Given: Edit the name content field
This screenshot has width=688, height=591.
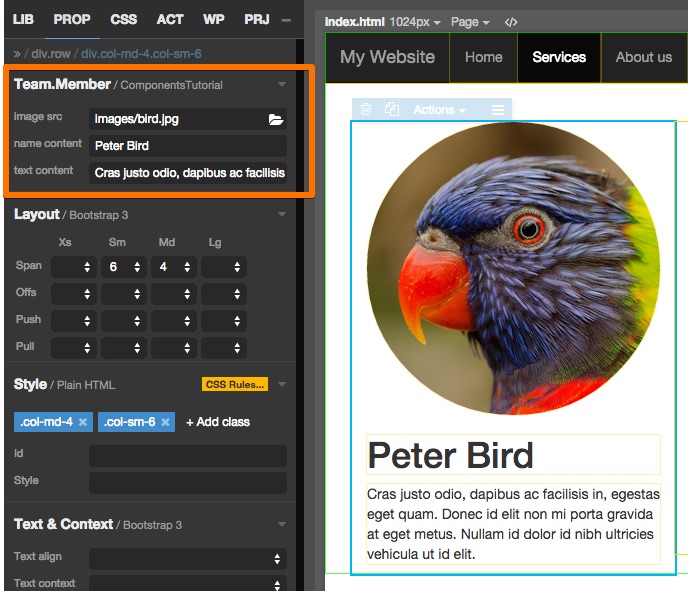Looking at the screenshot, I should (188, 146).
